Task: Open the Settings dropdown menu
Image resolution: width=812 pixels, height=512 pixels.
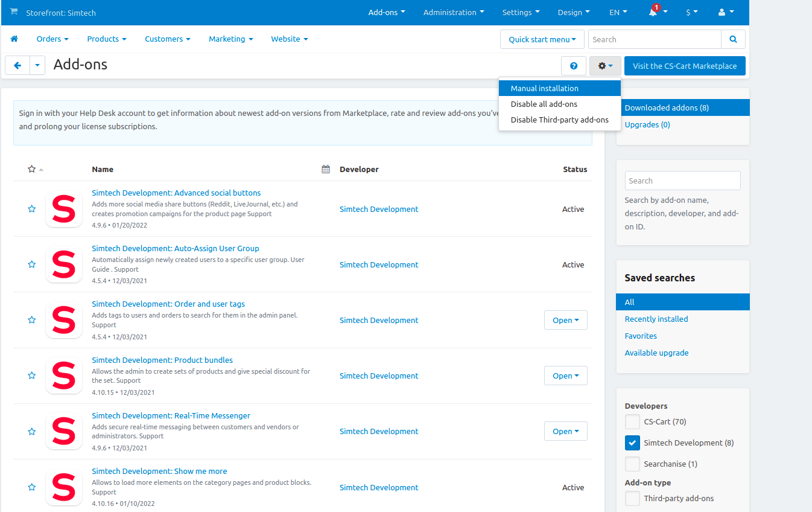Action: [x=521, y=12]
